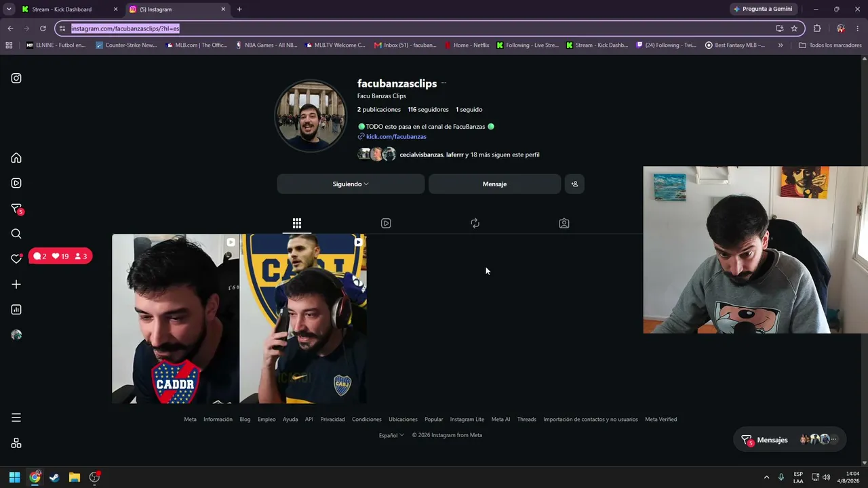Open File Explorer from the taskbar
Viewport: 868px width, 488px height.
(x=75, y=477)
